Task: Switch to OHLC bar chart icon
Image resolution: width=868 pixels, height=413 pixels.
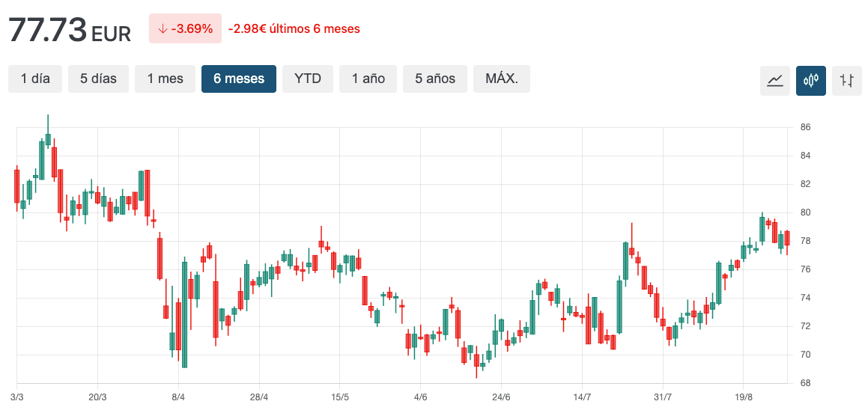Action: pyautogui.click(x=846, y=79)
